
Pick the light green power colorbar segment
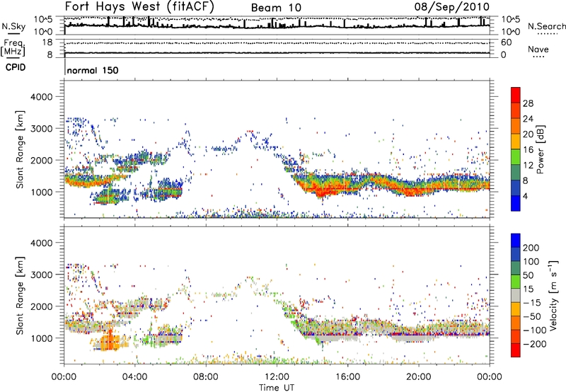coord(516,157)
